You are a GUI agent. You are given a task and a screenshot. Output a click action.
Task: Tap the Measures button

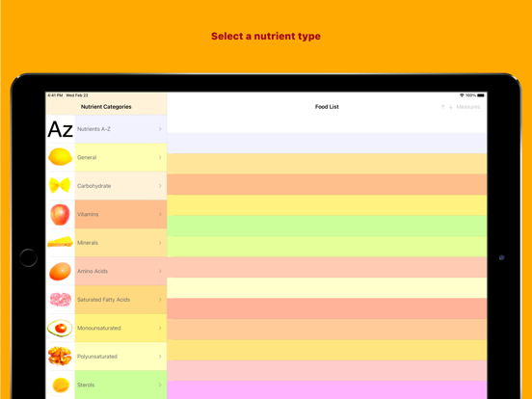468,107
